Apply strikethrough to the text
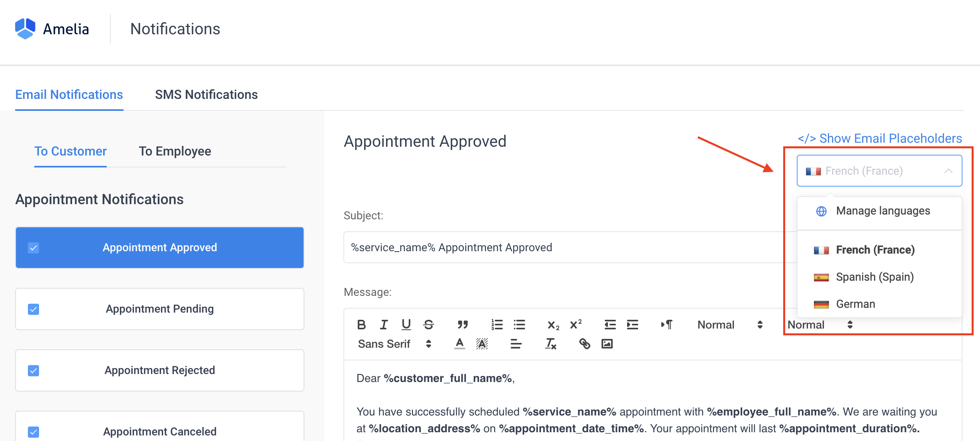This screenshot has height=441, width=980. point(428,324)
